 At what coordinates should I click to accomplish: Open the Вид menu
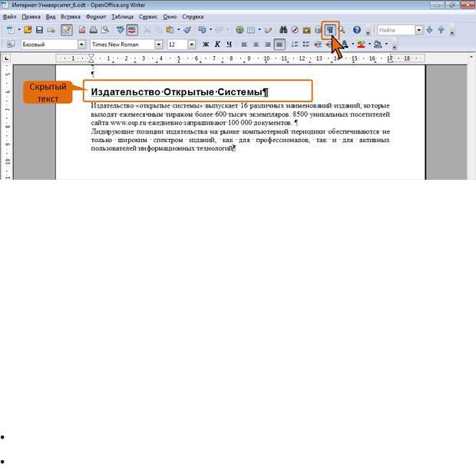[51, 17]
